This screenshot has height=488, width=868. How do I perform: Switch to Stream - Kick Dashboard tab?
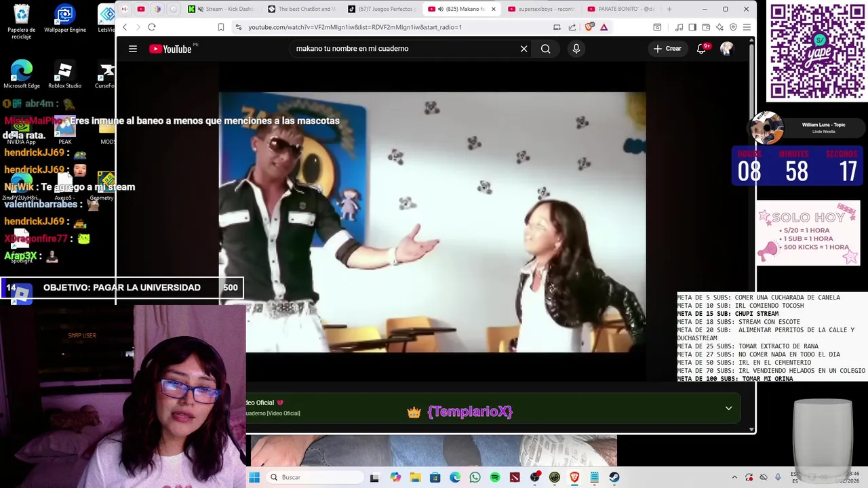pos(222,9)
